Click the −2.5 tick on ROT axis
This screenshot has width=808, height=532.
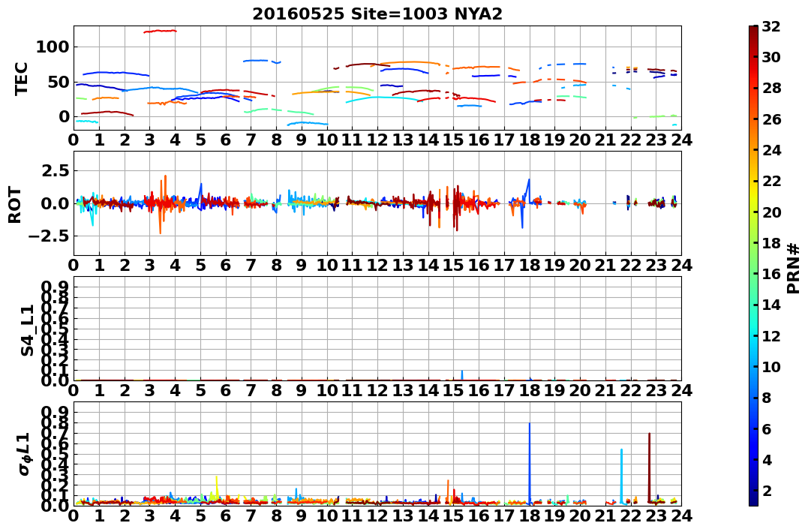[47, 236]
